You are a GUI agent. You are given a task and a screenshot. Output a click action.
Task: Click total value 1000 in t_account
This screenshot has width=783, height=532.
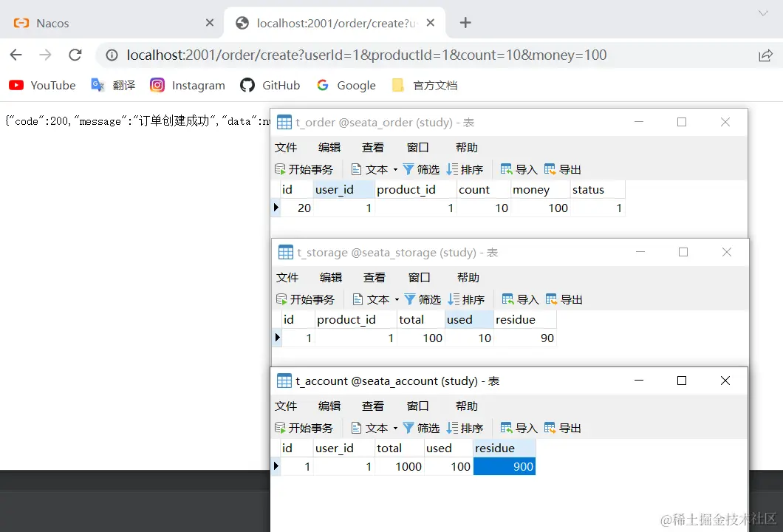tap(399, 466)
